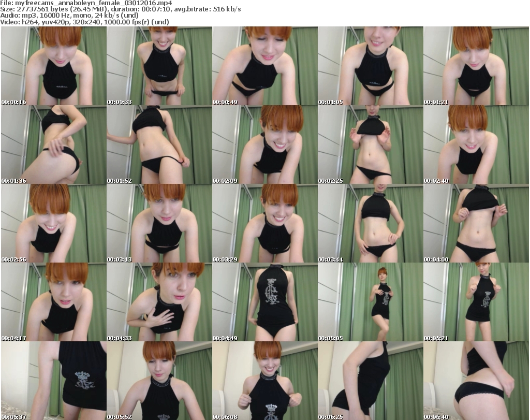Image resolution: width=530 pixels, height=420 pixels.
Task: Pick the thumbnail timestamped 00:01:21
Action: point(476,66)
